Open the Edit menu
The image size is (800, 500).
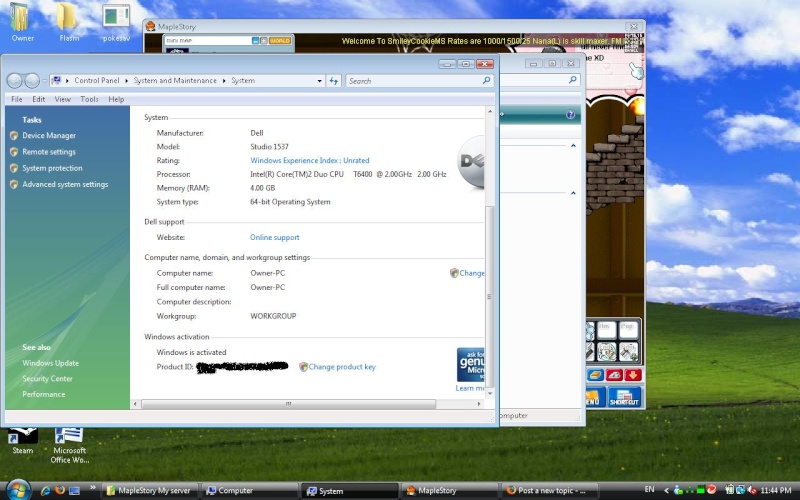[39, 99]
